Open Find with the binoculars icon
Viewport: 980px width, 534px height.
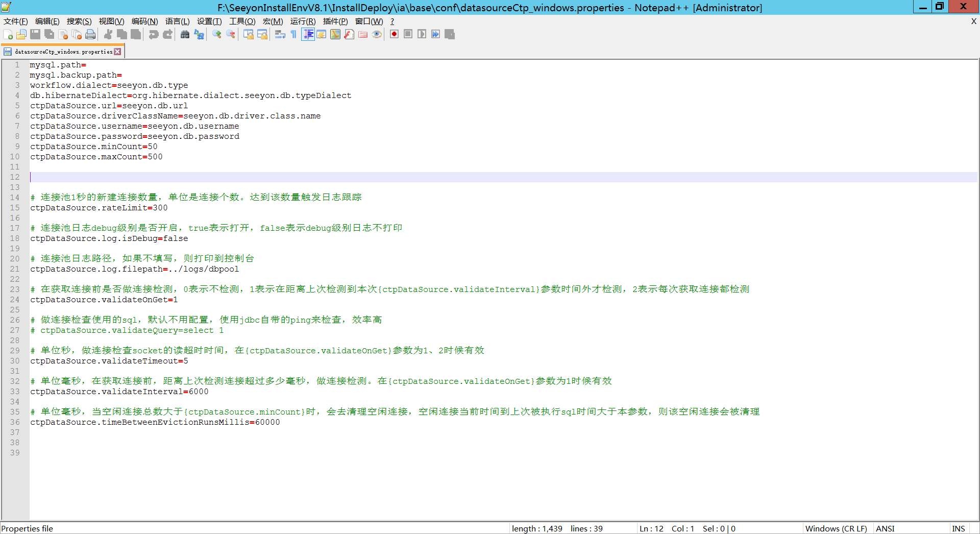point(185,34)
